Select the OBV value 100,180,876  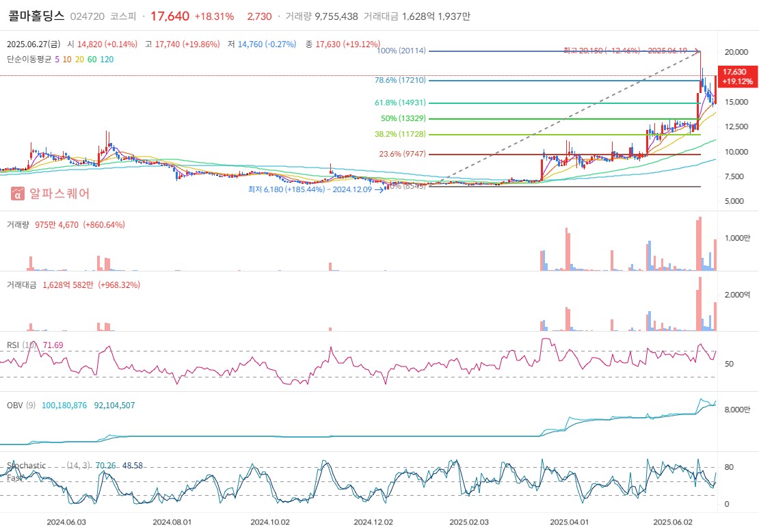64,405
